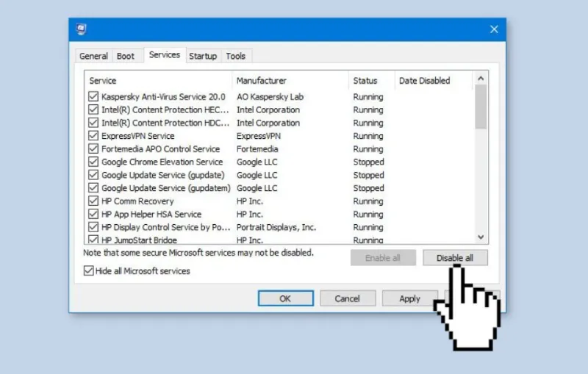Select the ExpressVPN Service name text
588x374 pixels.
(138, 136)
